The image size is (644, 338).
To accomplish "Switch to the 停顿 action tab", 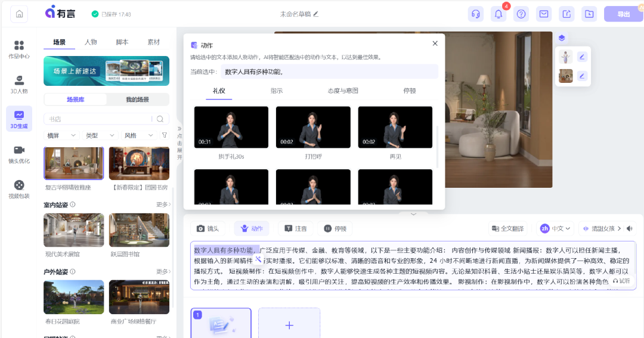I will point(409,91).
